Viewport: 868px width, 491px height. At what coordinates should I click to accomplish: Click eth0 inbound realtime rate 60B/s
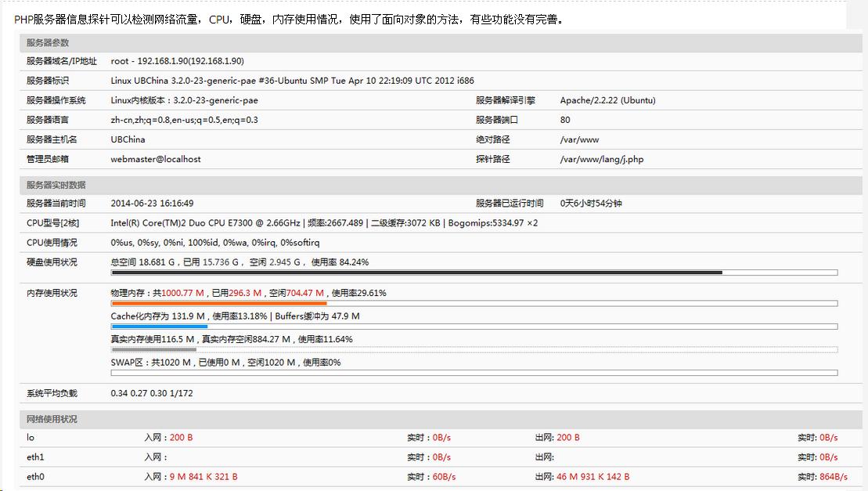444,477
